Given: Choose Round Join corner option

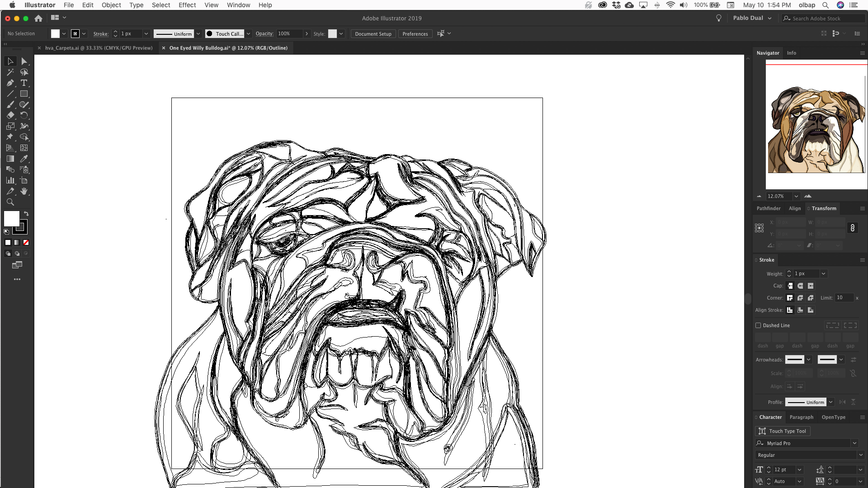Looking at the screenshot, I should [800, 298].
